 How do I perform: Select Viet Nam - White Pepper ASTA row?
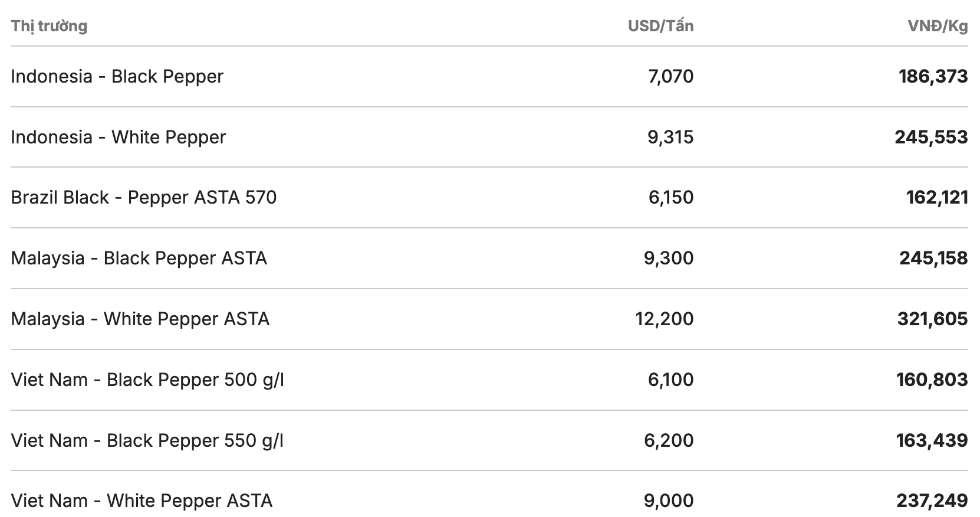142,501
